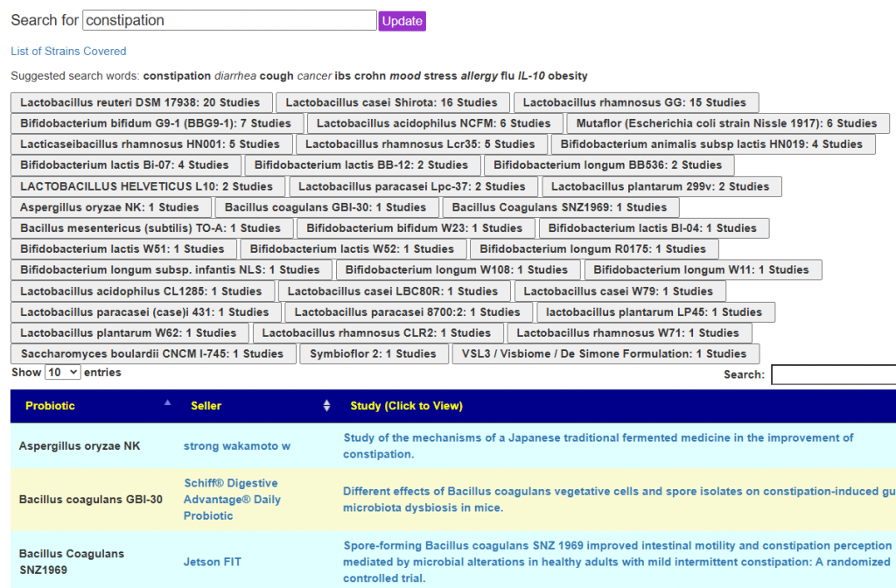Select Symbioflor 2 1 Studies button
Viewport: 896px width, 588px height.
(373, 353)
